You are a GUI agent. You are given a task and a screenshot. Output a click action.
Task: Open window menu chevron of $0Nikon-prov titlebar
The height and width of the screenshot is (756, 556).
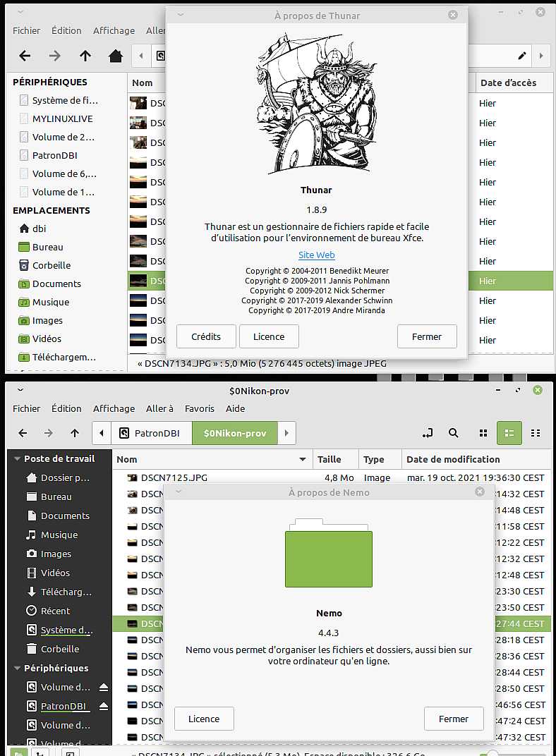click(x=20, y=389)
